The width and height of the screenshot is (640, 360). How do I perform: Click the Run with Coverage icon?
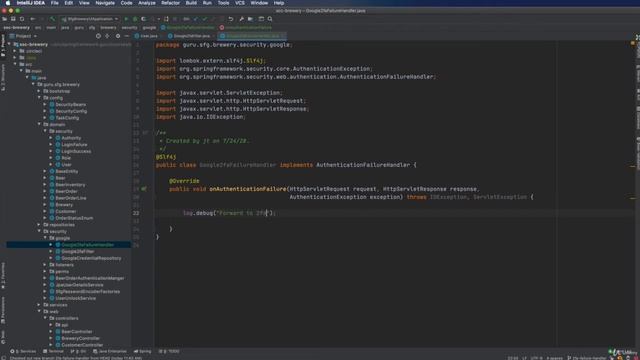[144, 19]
